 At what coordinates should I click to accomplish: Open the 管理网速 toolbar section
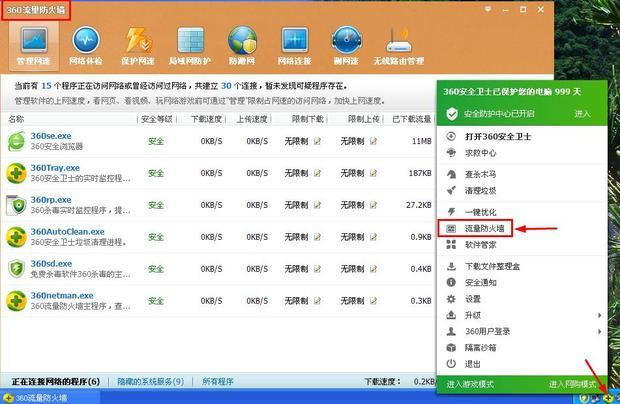(x=34, y=46)
